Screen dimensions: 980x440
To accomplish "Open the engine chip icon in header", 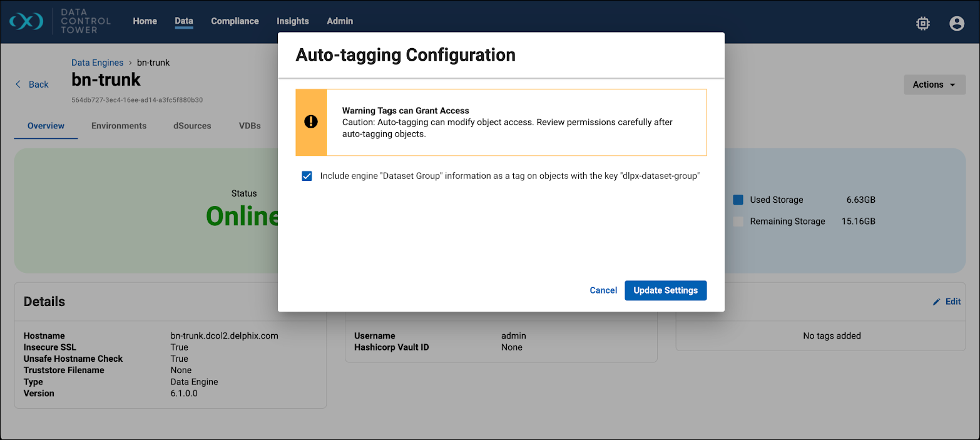I will pos(922,24).
